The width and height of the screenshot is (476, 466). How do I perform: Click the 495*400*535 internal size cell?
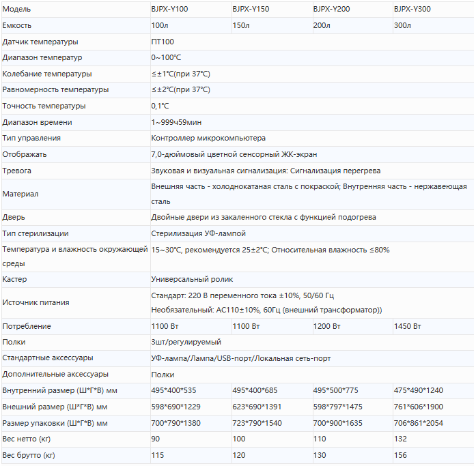click(x=173, y=390)
